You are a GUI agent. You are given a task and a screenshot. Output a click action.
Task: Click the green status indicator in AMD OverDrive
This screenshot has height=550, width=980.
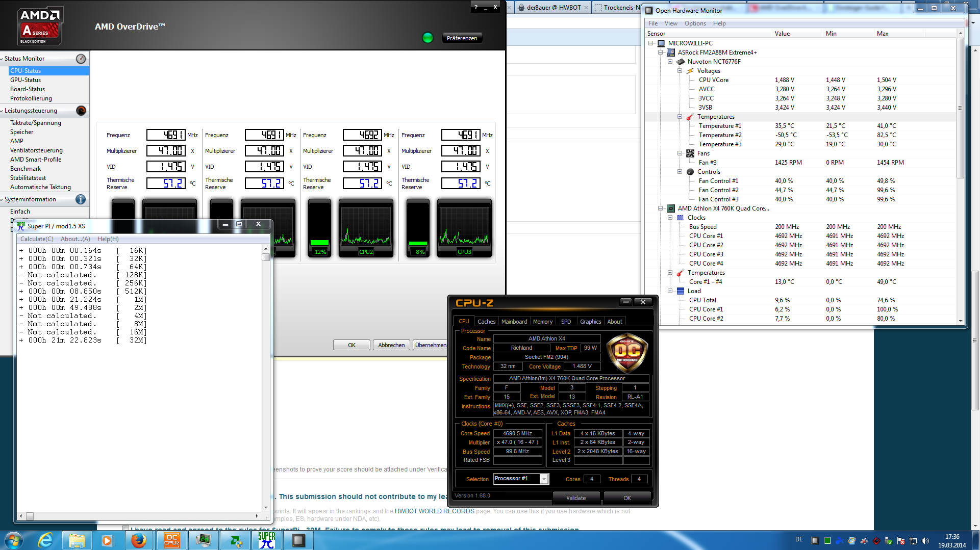tap(428, 38)
